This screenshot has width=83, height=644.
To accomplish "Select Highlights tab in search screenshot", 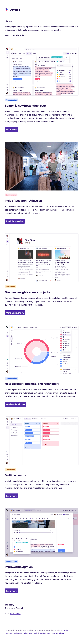I will (x=29, y=53).
